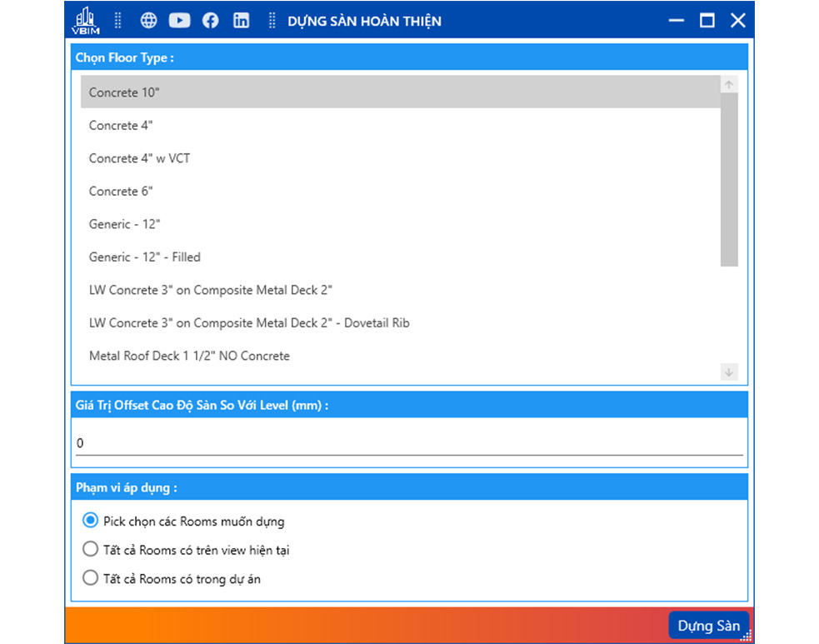This screenshot has width=819, height=644.
Task: Select 'Tất cả Rooms có trên view hiện tại'
Action: (91, 550)
